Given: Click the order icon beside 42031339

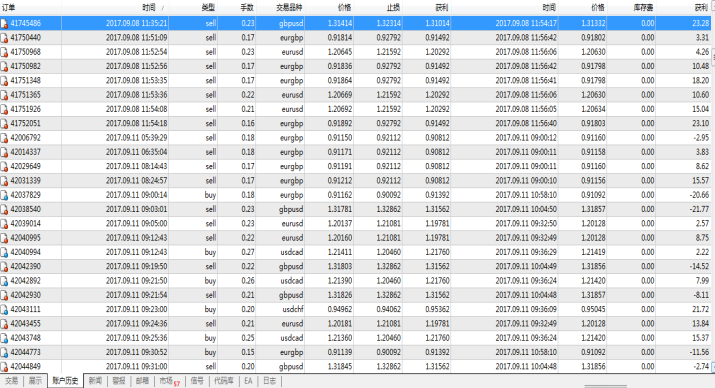Looking at the screenshot, I should pyautogui.click(x=4, y=181).
